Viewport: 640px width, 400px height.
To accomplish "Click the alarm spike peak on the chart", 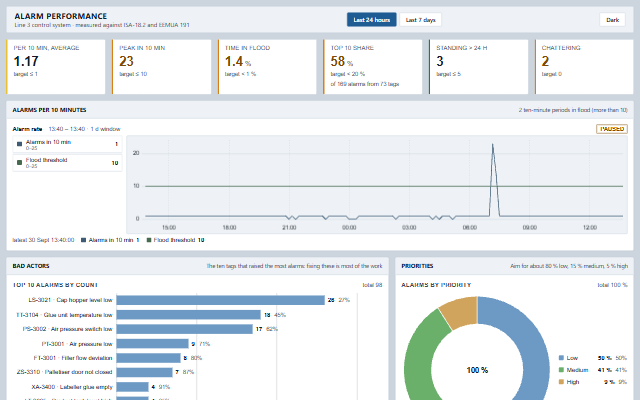I will pyautogui.click(x=493, y=144).
